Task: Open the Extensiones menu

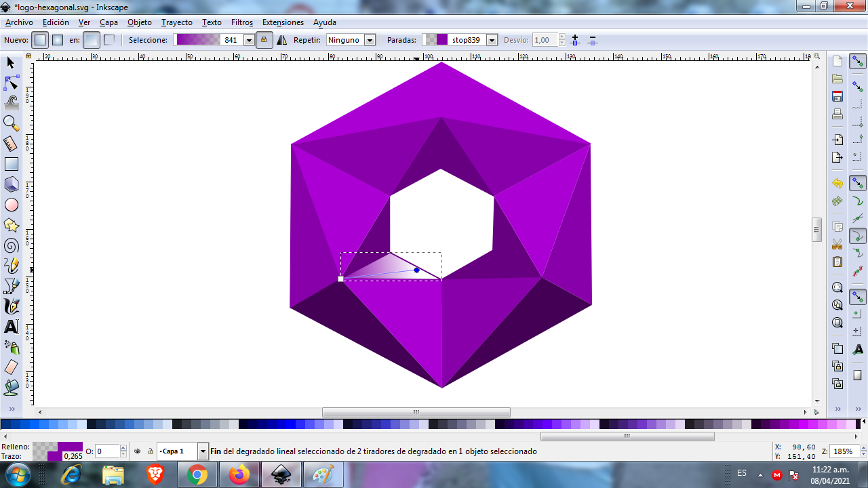Action: 283,22
